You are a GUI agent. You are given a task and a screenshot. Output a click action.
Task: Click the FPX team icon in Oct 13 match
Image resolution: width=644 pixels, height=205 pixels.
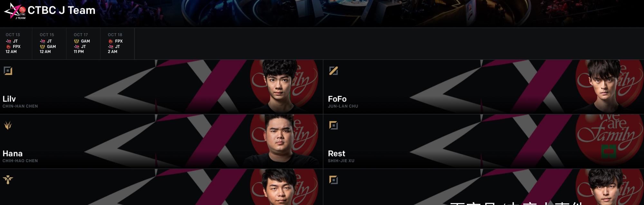(8, 47)
